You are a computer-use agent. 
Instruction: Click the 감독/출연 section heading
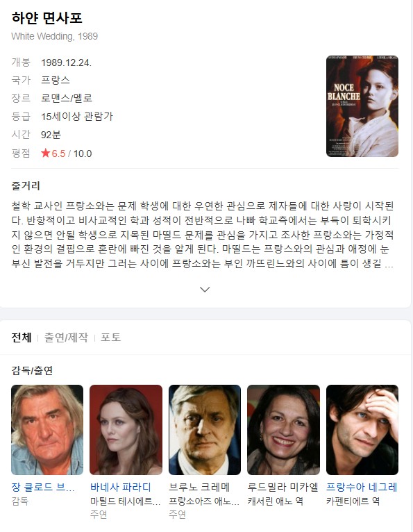(x=32, y=370)
